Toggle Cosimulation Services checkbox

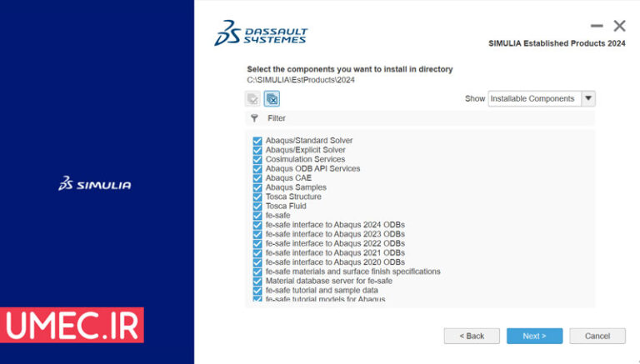coord(257,159)
